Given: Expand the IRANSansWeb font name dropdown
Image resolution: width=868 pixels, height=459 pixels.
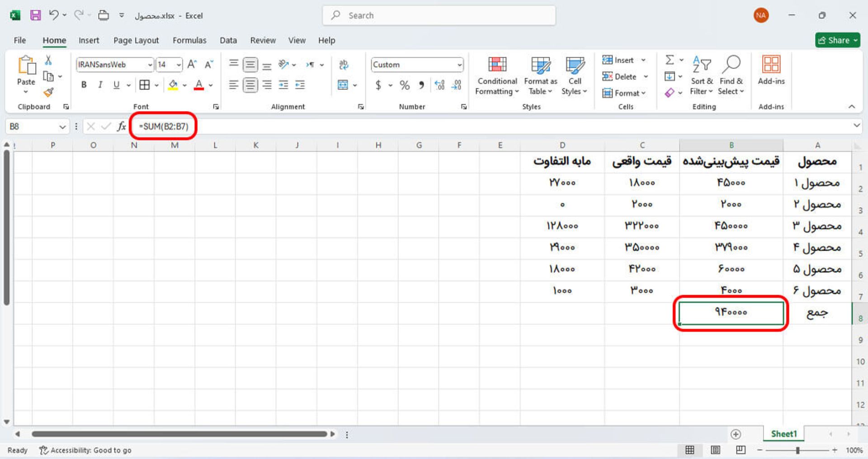Looking at the screenshot, I should point(150,65).
